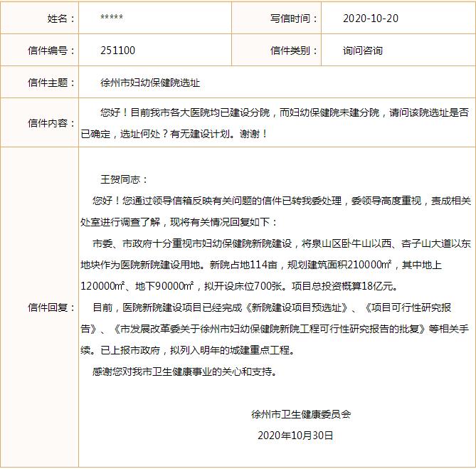This screenshot has width=476, height=469.
Task: Click the 写信时间 label
Action: click(294, 19)
